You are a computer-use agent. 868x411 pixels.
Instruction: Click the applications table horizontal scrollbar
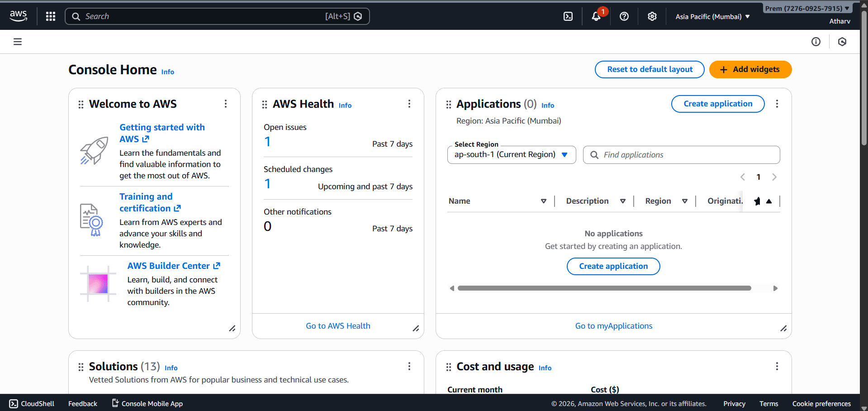click(604, 288)
